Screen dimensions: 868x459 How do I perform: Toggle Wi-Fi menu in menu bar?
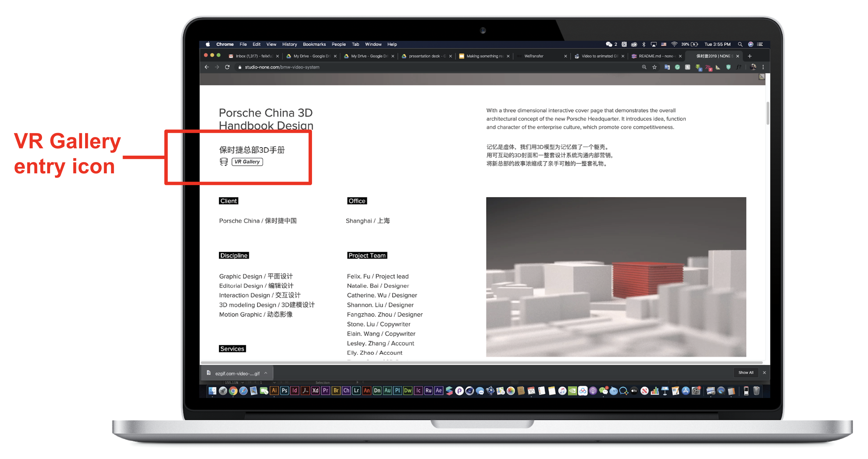click(674, 44)
